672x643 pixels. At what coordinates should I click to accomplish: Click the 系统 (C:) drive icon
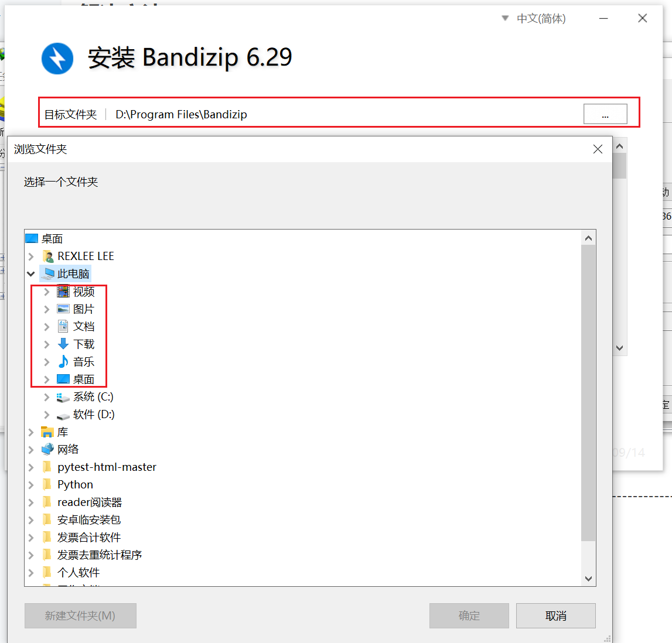[x=63, y=397]
